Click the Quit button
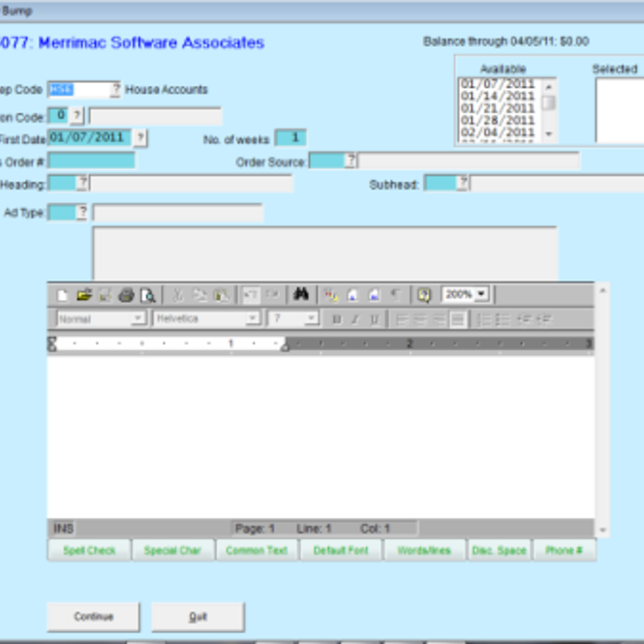Image resolution: width=644 pixels, height=644 pixels. pyautogui.click(x=198, y=616)
